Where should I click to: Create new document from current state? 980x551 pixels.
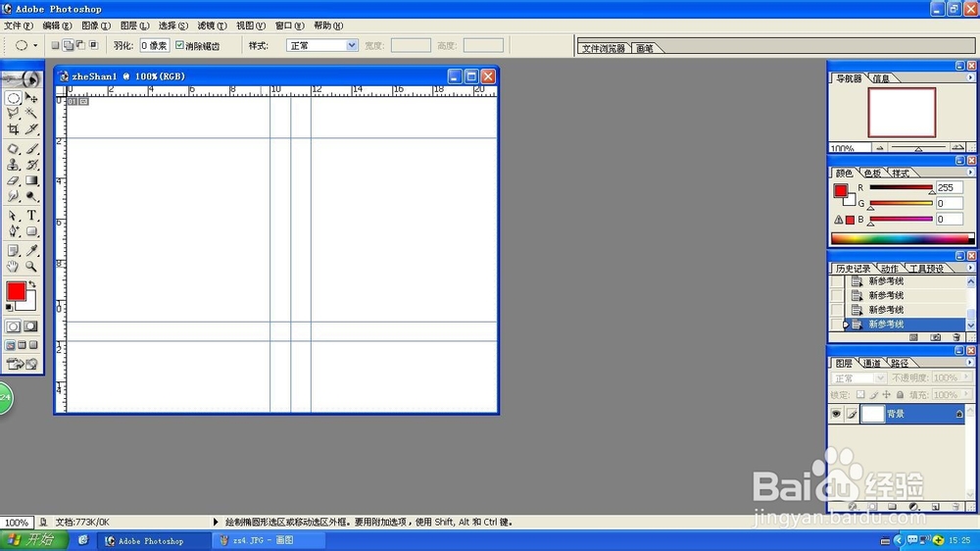[913, 337]
